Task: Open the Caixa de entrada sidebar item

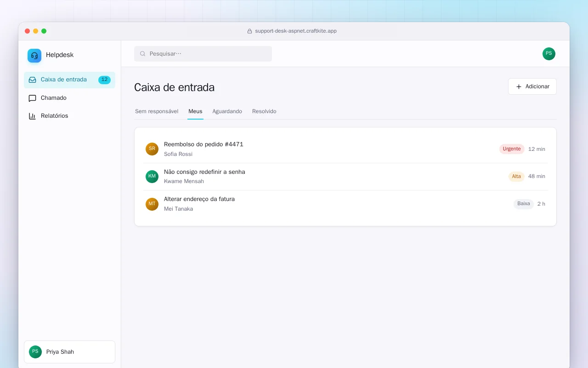Action: click(x=69, y=80)
